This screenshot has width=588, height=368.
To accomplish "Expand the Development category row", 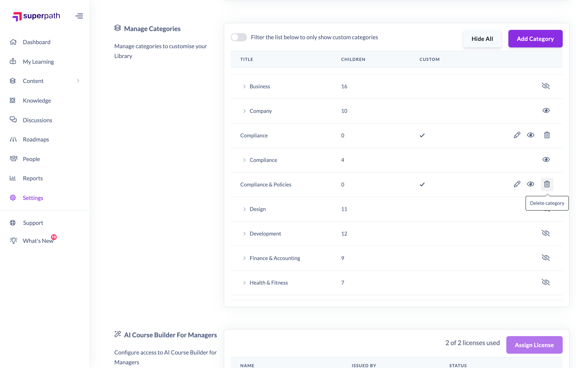I will click(244, 234).
